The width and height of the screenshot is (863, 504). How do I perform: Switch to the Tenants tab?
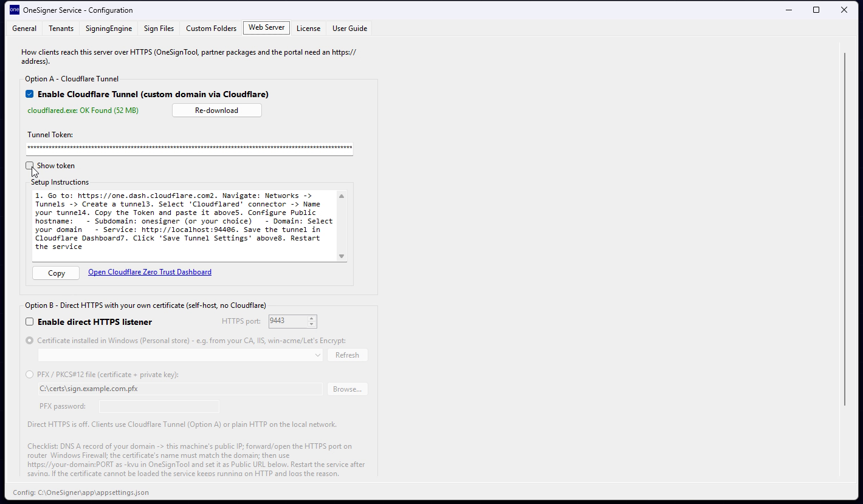click(61, 29)
